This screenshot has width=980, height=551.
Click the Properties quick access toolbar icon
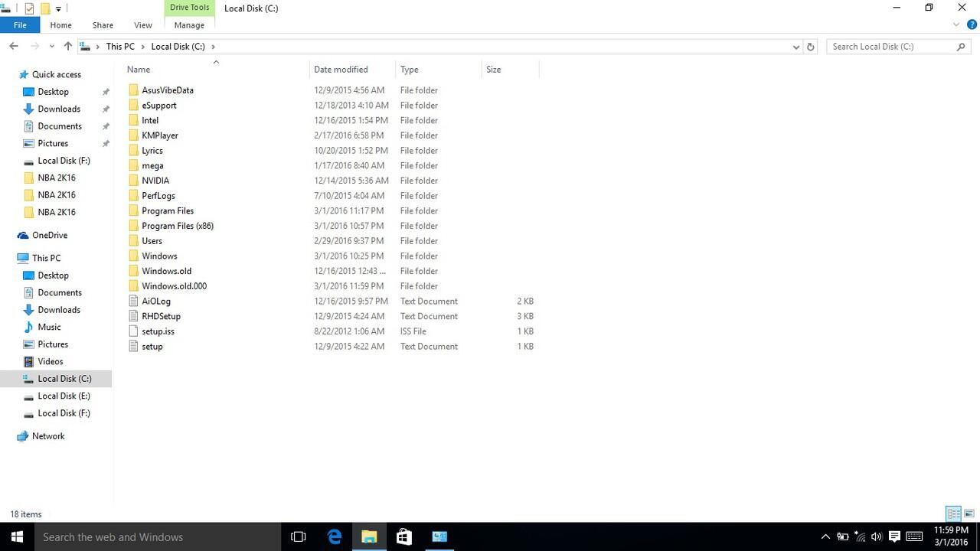coord(29,8)
